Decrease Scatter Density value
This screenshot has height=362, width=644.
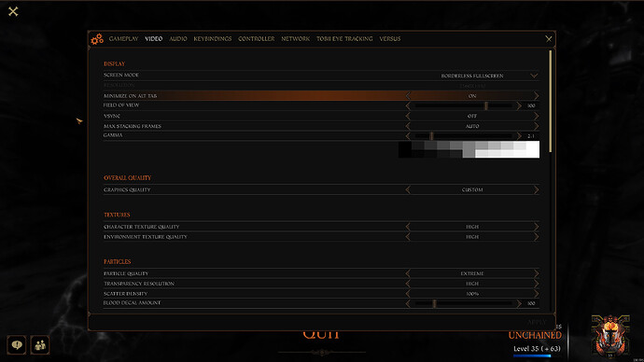click(x=408, y=294)
